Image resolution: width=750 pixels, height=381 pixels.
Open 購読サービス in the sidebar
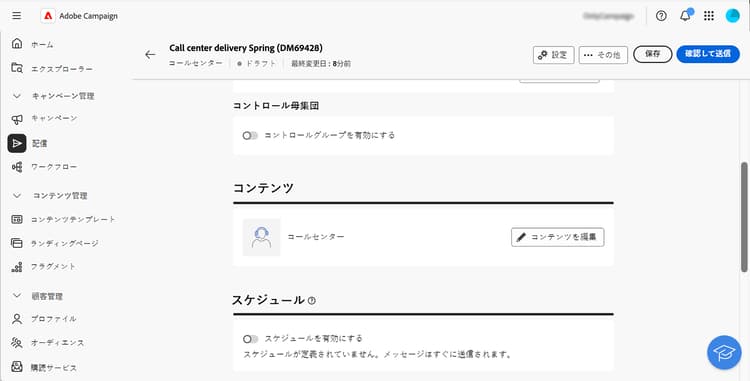click(x=54, y=368)
